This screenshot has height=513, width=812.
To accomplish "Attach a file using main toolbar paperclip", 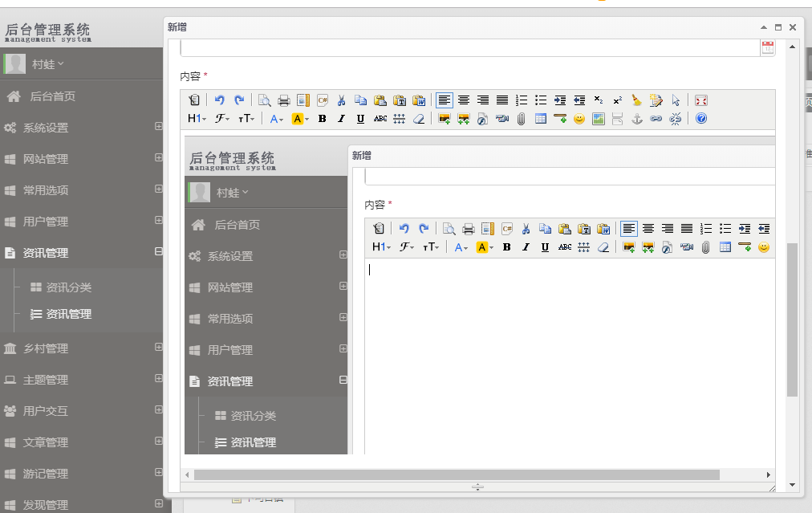I will (x=521, y=119).
